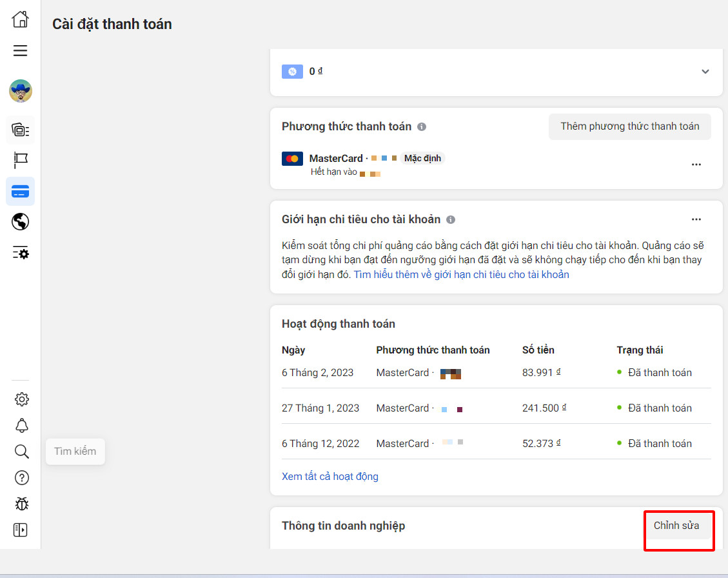Click the bug report icon
The height and width of the screenshot is (578, 728).
21,504
